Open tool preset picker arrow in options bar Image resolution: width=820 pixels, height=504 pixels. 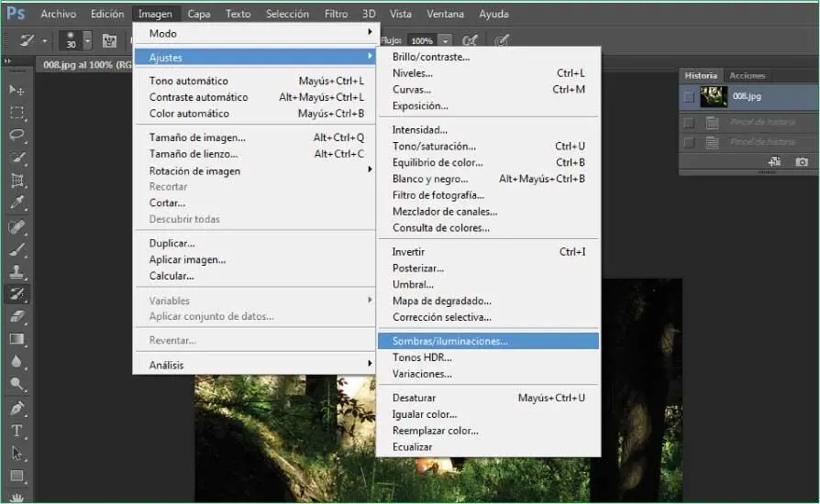44,40
